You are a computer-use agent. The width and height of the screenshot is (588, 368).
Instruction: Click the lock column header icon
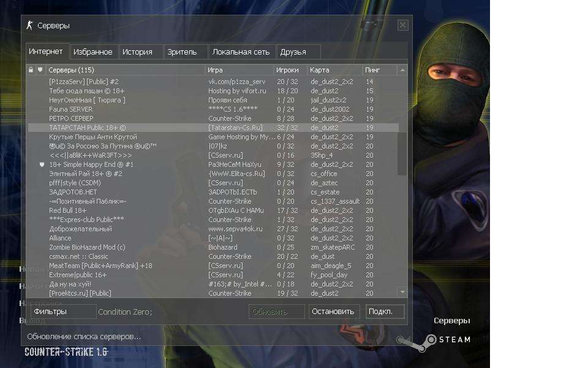click(x=31, y=70)
